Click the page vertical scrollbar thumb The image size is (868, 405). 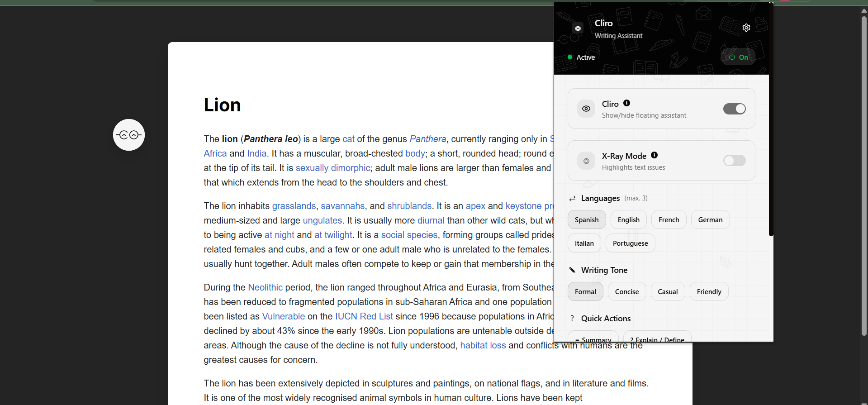pyautogui.click(x=864, y=176)
